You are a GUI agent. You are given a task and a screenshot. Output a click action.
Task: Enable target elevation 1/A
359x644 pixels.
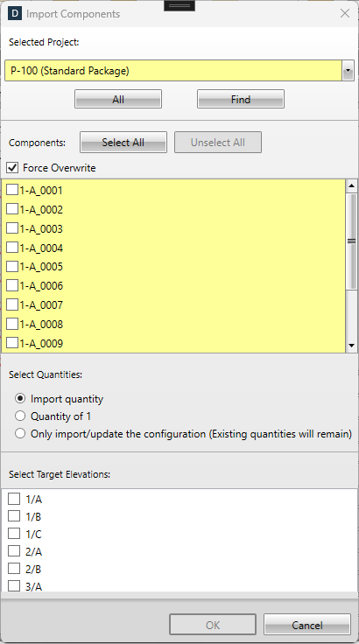(14, 499)
